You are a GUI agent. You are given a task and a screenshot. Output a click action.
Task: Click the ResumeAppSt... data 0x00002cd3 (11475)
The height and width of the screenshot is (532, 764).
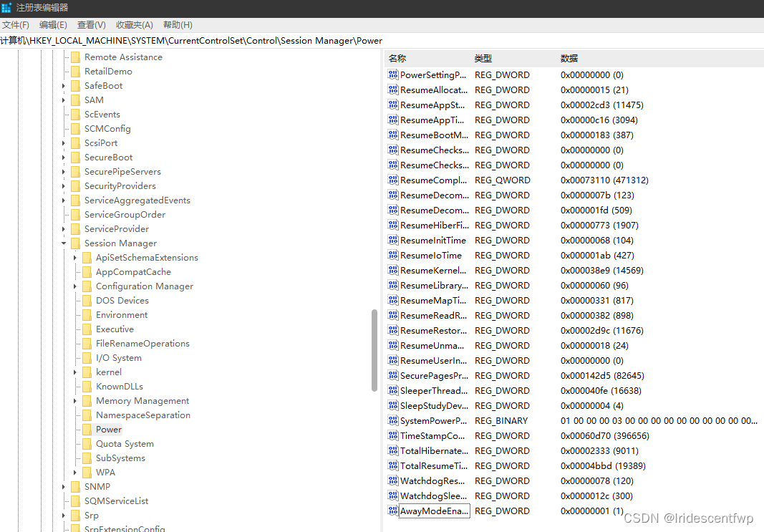pos(601,105)
